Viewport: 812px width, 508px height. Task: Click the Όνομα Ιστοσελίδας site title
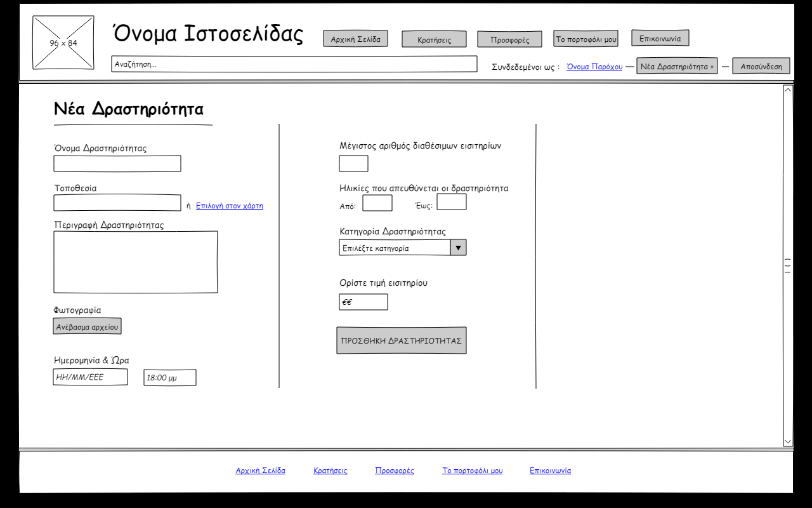[x=208, y=33]
